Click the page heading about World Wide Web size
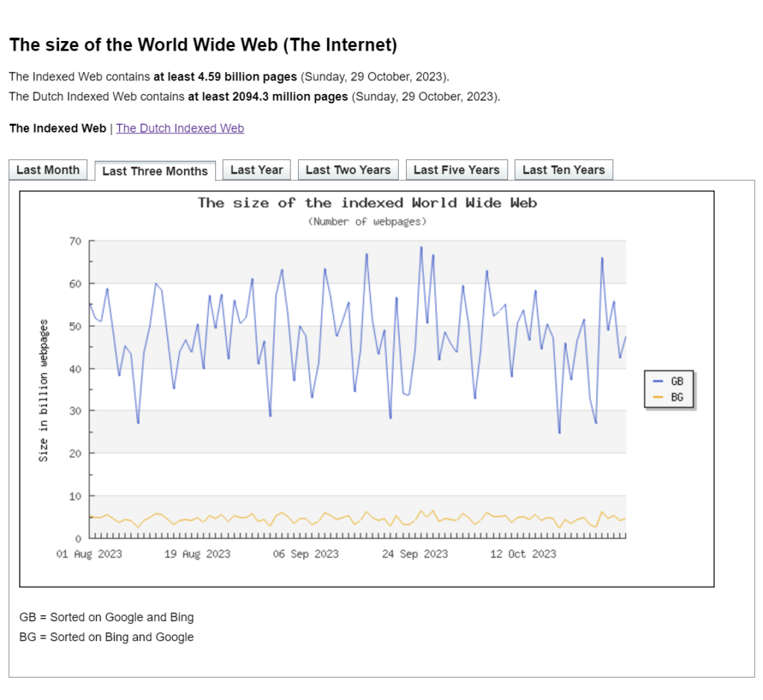This screenshot has height=700, width=763. pos(203,45)
